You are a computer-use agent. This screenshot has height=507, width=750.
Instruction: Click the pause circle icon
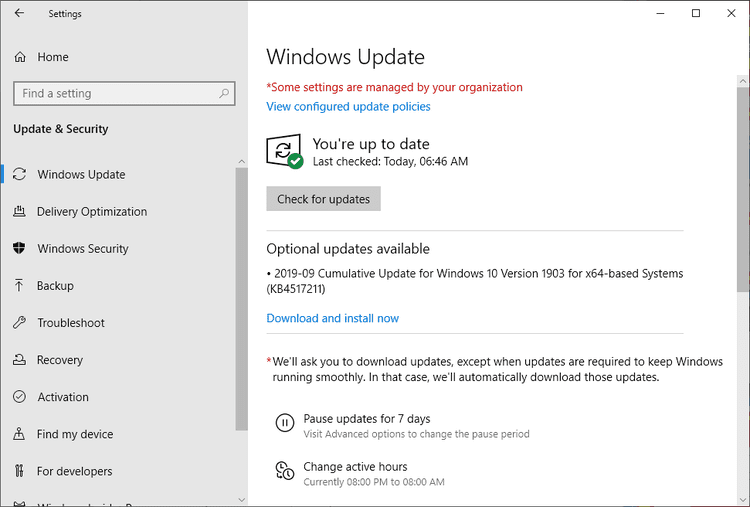tap(285, 423)
